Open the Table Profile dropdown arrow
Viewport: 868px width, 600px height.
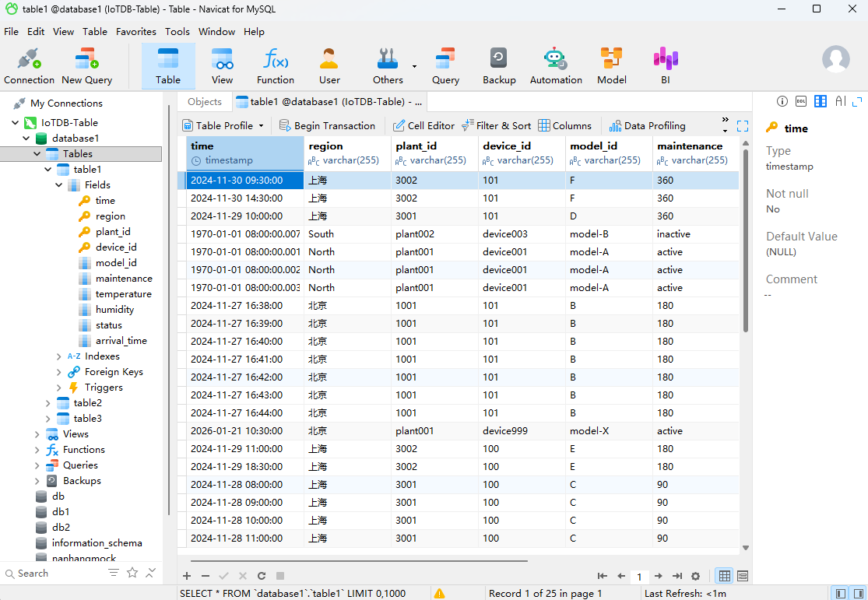261,125
